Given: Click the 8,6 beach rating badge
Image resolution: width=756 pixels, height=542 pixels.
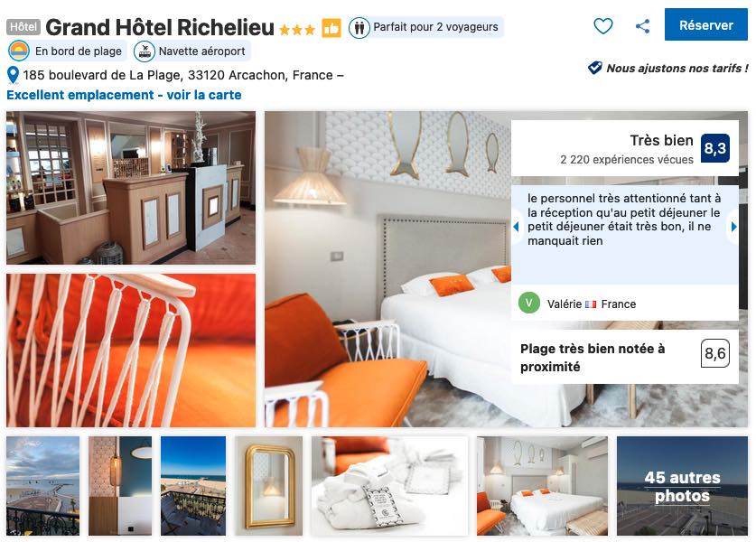Looking at the screenshot, I should point(714,353).
